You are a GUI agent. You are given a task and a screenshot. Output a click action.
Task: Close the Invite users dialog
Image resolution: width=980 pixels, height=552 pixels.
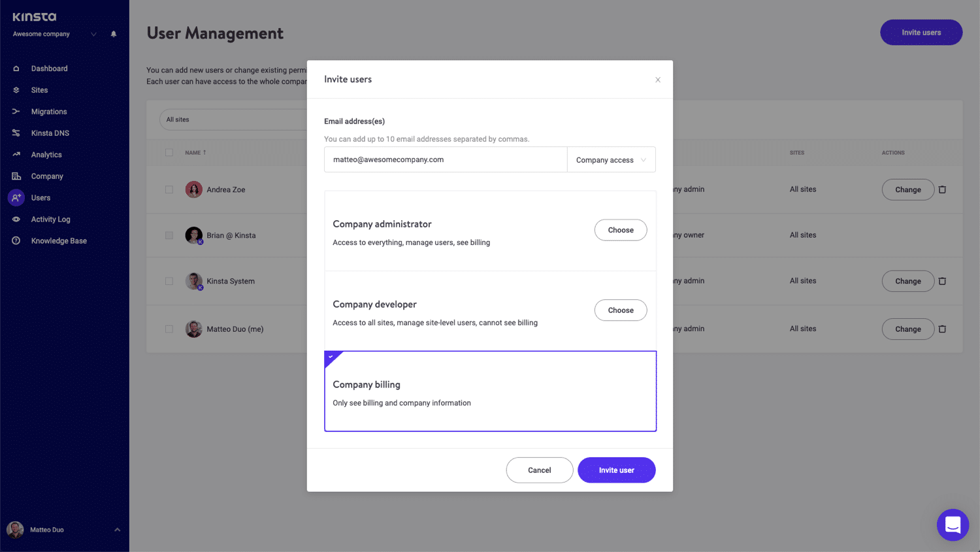[x=658, y=80]
